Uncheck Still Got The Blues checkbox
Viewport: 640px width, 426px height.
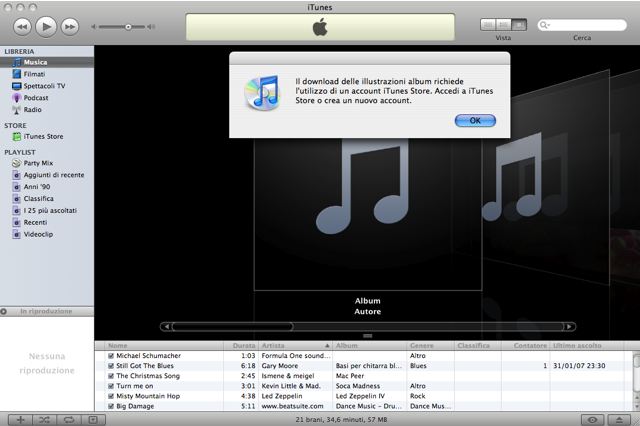click(x=111, y=366)
